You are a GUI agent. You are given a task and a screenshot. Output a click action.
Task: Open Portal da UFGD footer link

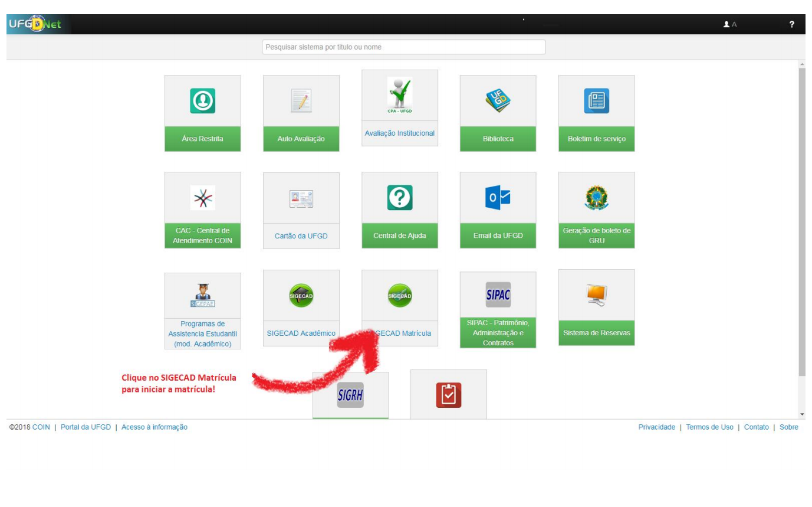(x=86, y=427)
